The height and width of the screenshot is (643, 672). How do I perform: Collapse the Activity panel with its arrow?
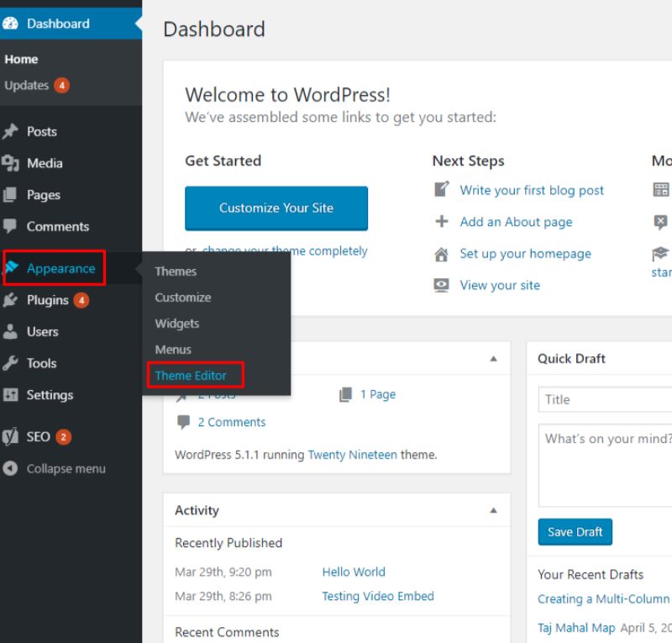point(493,510)
